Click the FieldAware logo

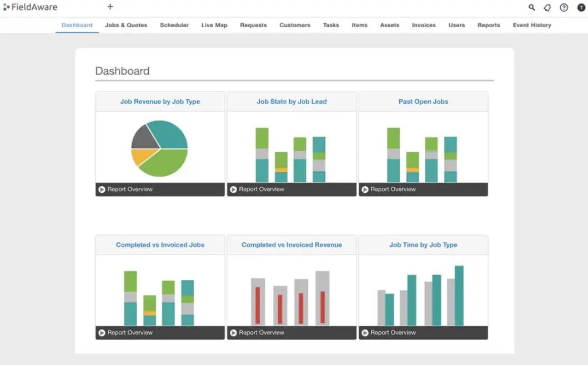point(30,7)
